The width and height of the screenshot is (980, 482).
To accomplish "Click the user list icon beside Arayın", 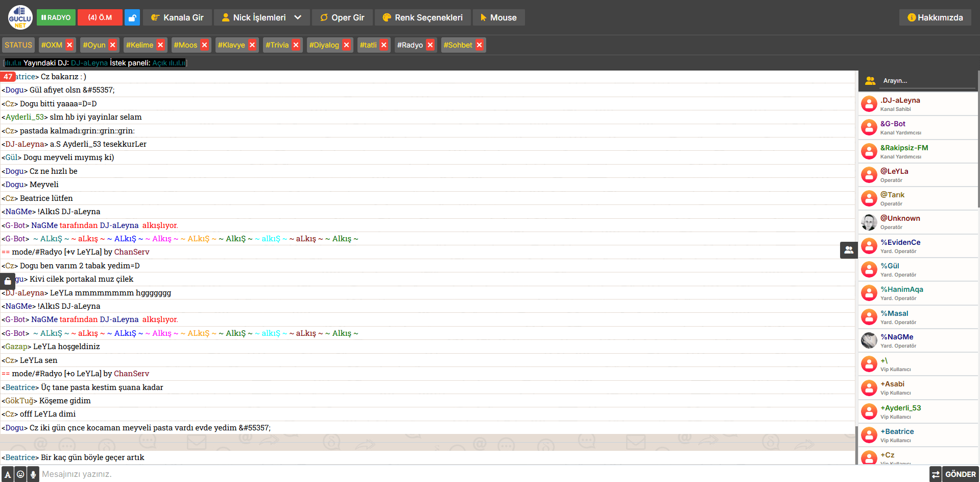I will point(870,81).
